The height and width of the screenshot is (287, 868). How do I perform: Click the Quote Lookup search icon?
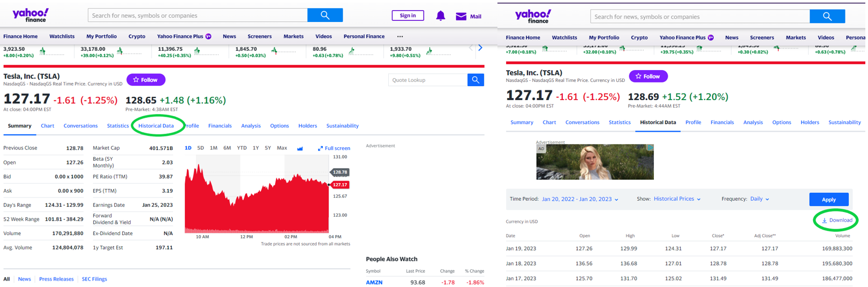[475, 80]
